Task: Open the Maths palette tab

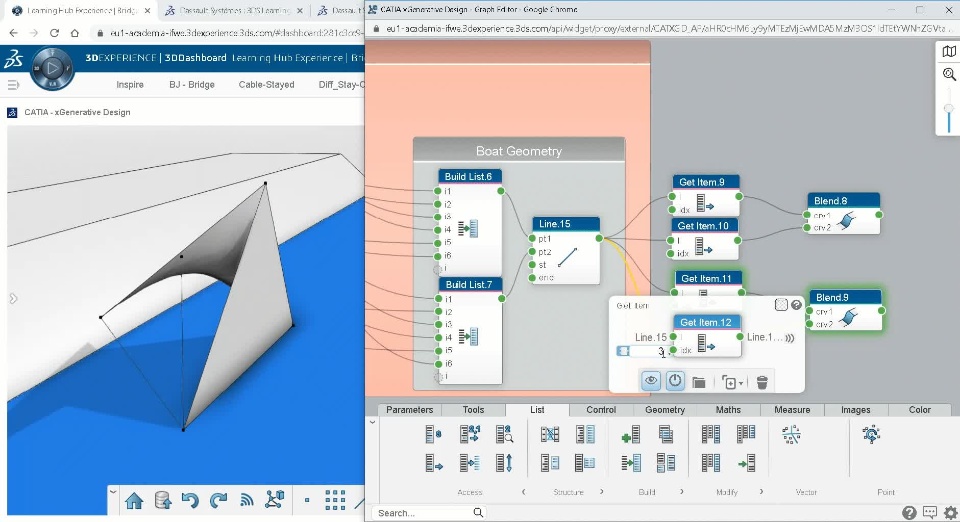Action: pyautogui.click(x=729, y=410)
